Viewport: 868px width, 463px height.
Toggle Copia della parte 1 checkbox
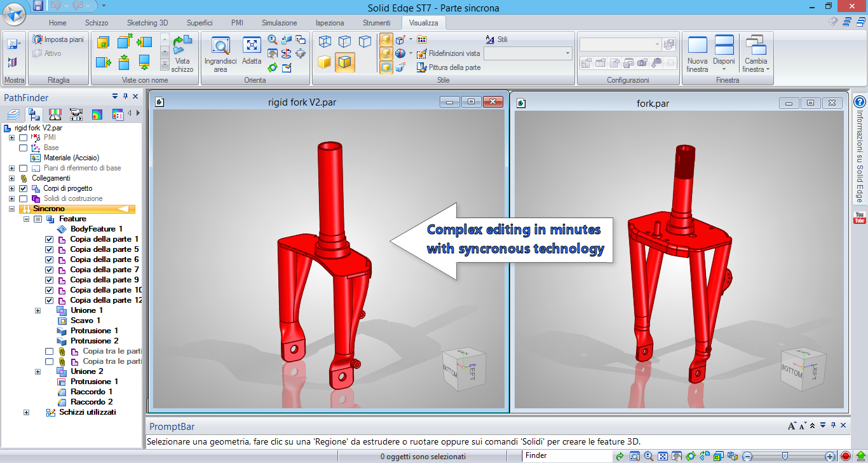pyautogui.click(x=50, y=239)
